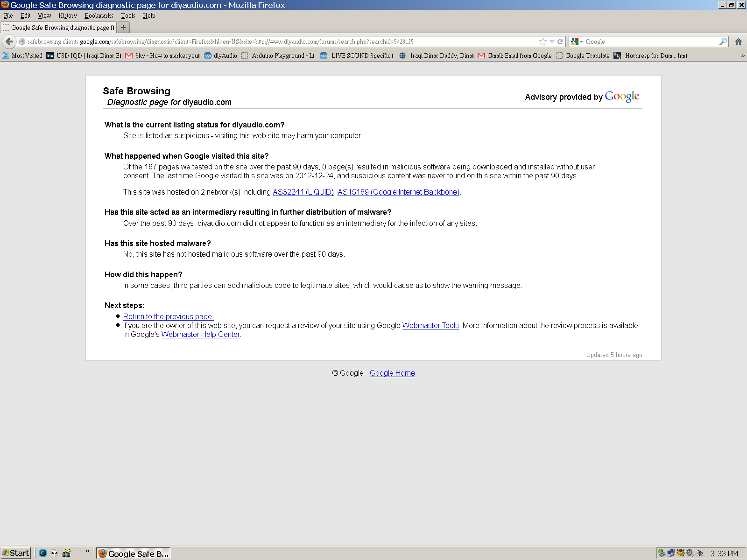The height and width of the screenshot is (560, 747).
Task: Click the scanner-like tray icon beside the clock
Action: [699, 553]
